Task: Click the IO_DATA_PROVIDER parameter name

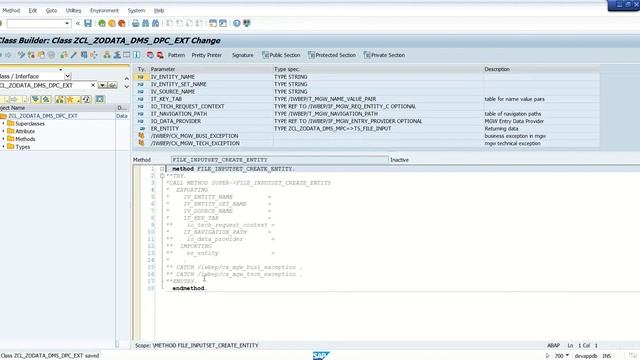Action: click(x=176, y=121)
